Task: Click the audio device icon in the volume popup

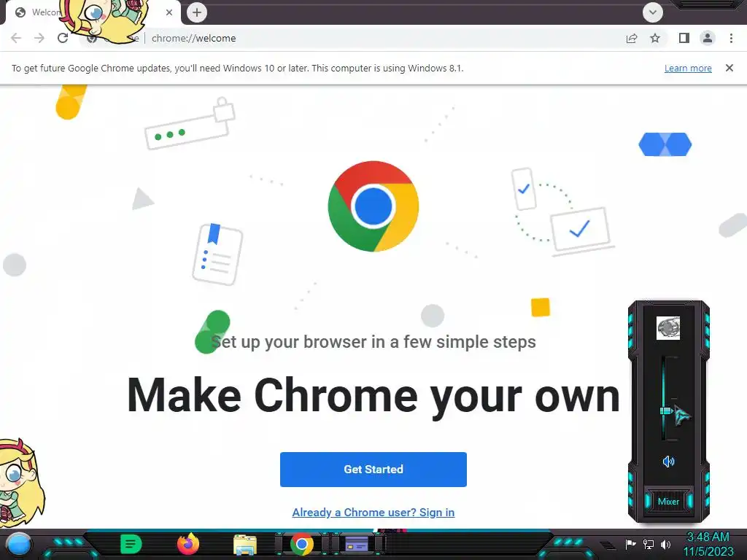Action: tap(668, 328)
